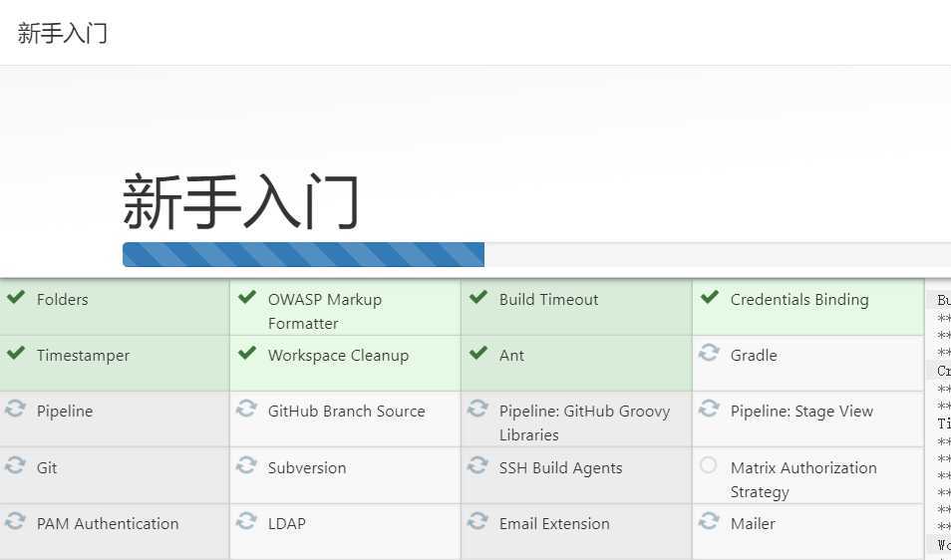Click the sync icon beside Subversion

pos(246,465)
